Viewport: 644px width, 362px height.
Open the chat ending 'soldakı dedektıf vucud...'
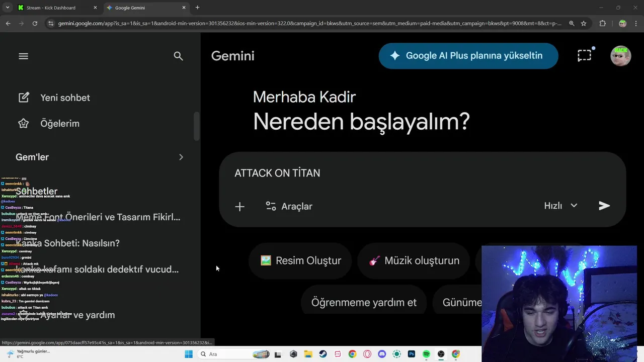[97, 269]
